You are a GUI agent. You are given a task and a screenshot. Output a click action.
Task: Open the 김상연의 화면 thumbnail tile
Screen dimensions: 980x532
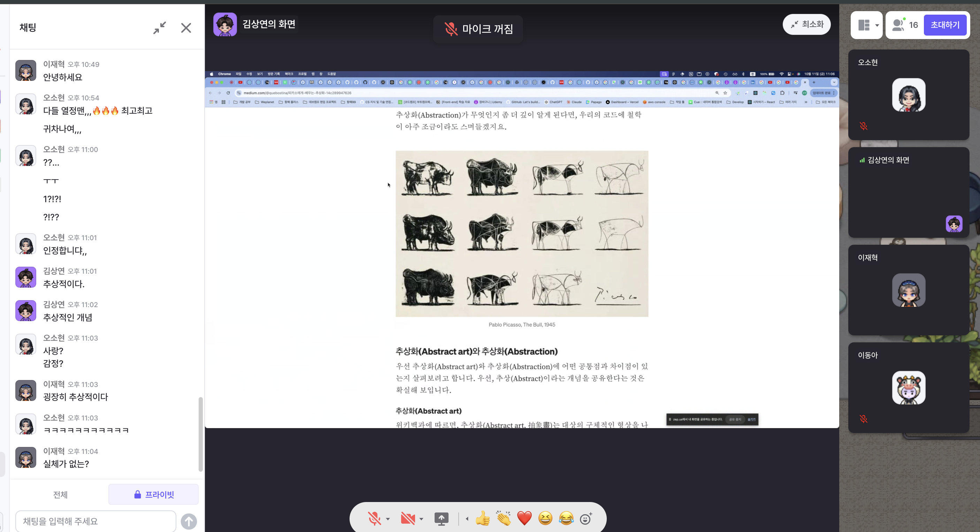click(x=909, y=192)
